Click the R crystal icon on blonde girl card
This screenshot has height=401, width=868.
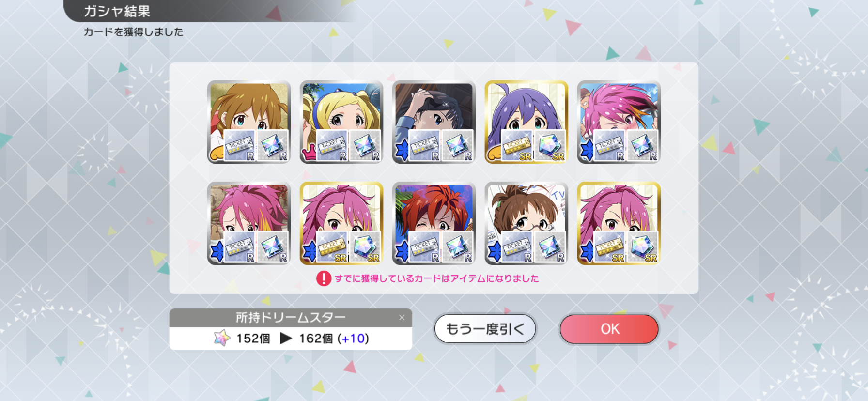click(x=365, y=145)
